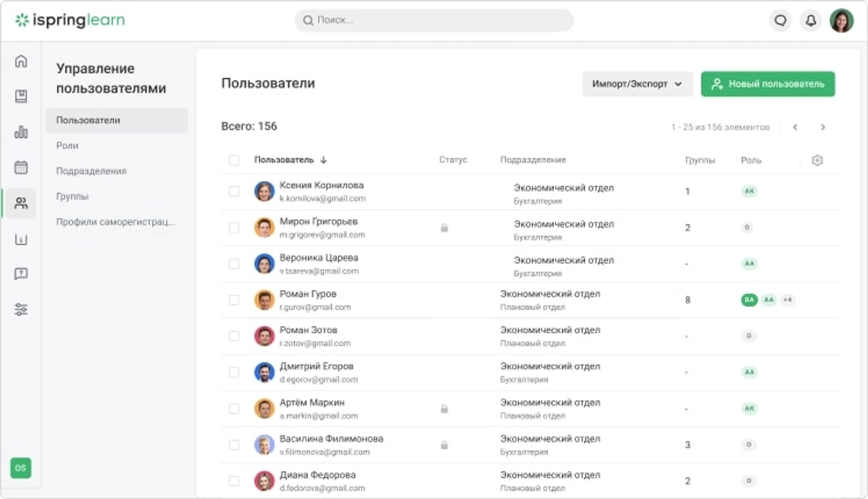Open the Settings sliders icon at sidebar bottom
The image size is (868, 499).
coord(20,309)
